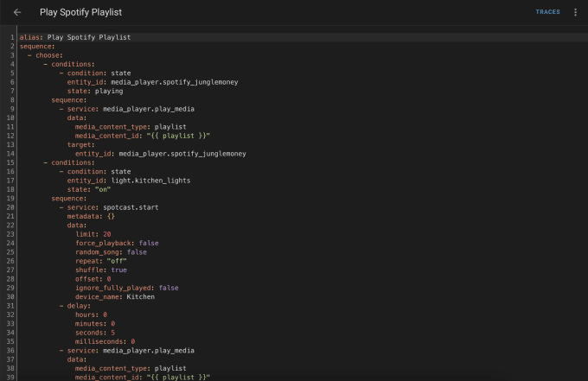
Task: Click 'random_song: false' line
Action: [111, 252]
